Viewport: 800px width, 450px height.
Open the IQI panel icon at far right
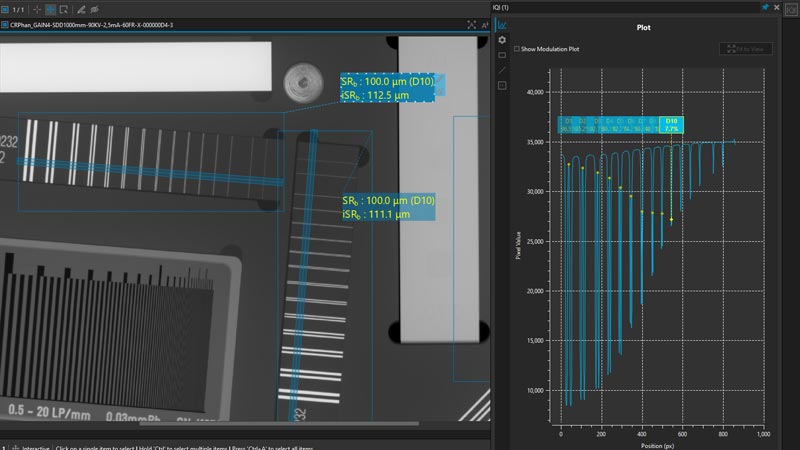791,9
